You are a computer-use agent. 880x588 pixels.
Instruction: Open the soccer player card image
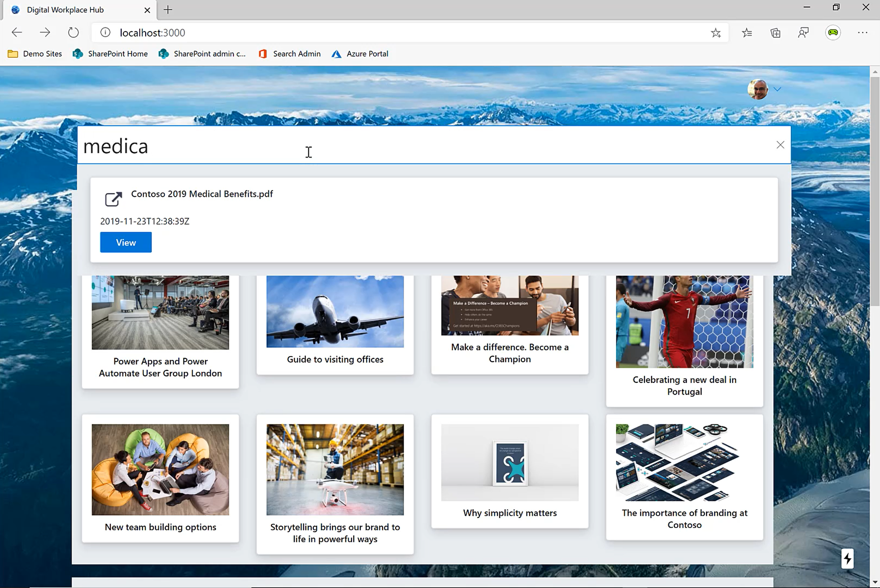click(684, 322)
